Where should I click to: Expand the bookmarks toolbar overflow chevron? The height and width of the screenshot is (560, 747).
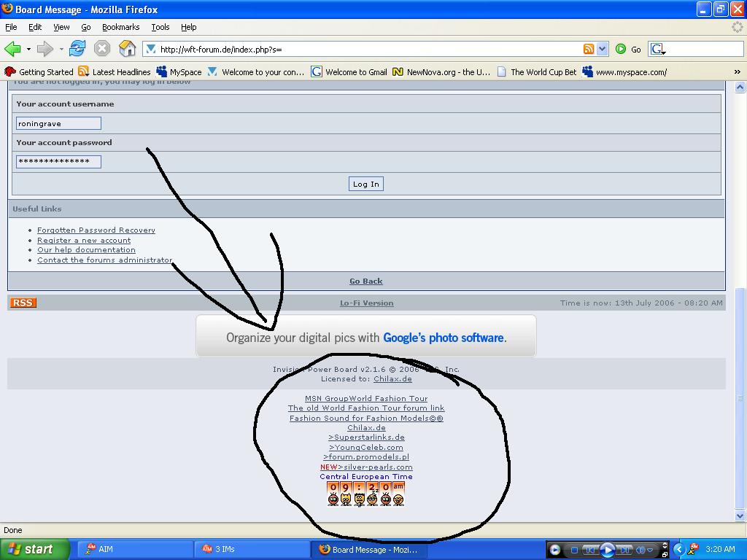pyautogui.click(x=737, y=71)
